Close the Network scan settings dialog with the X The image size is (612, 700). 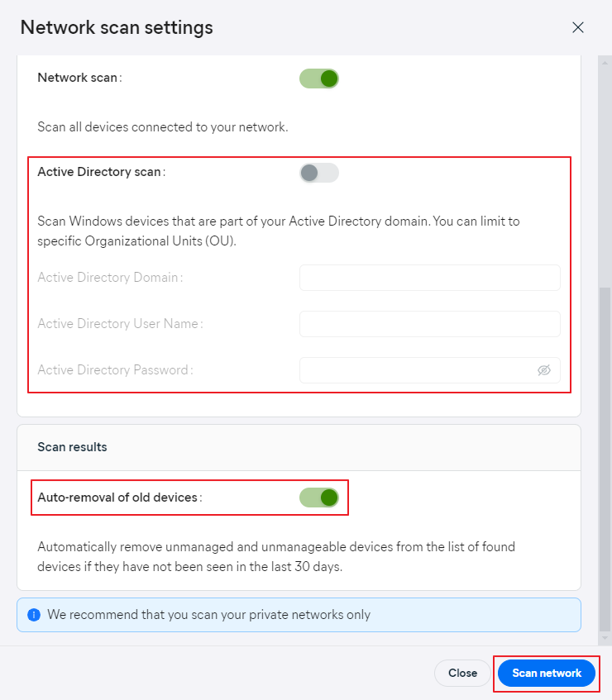click(577, 27)
